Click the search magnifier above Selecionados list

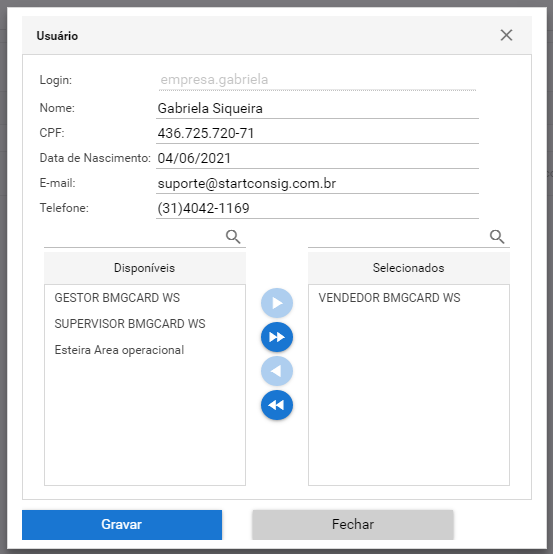497,236
